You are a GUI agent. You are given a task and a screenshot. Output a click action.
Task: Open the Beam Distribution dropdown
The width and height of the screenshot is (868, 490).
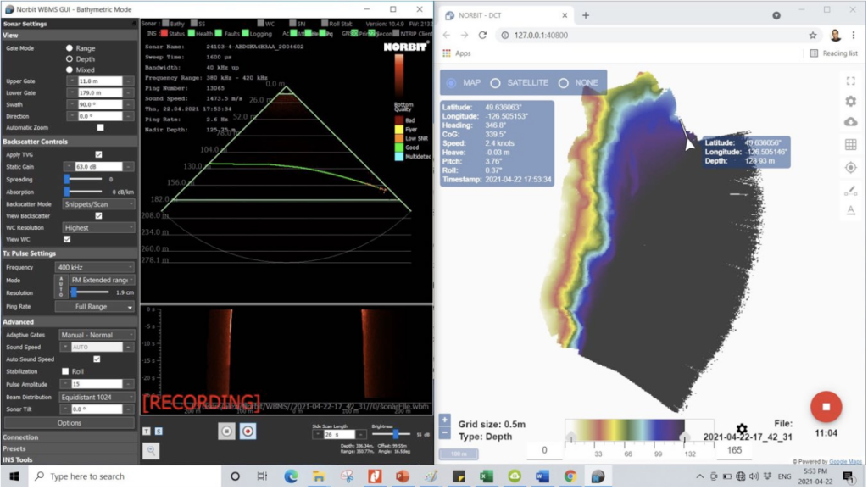(97, 397)
